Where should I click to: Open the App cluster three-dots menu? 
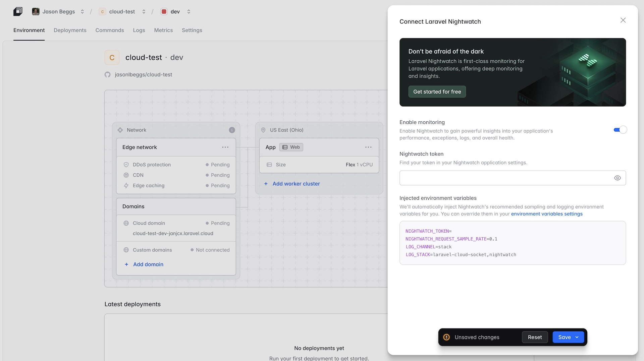pyautogui.click(x=368, y=147)
